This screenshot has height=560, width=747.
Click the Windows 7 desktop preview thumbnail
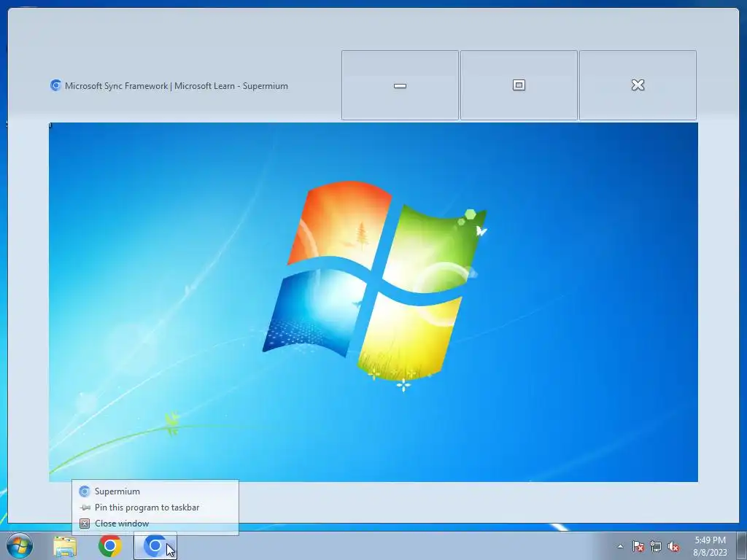pyautogui.click(x=373, y=303)
